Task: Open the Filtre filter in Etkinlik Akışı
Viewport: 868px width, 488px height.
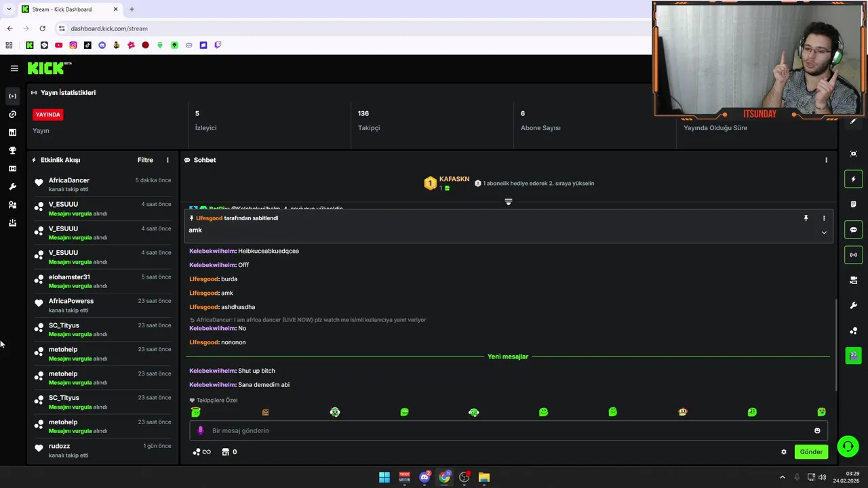Action: [x=145, y=160]
